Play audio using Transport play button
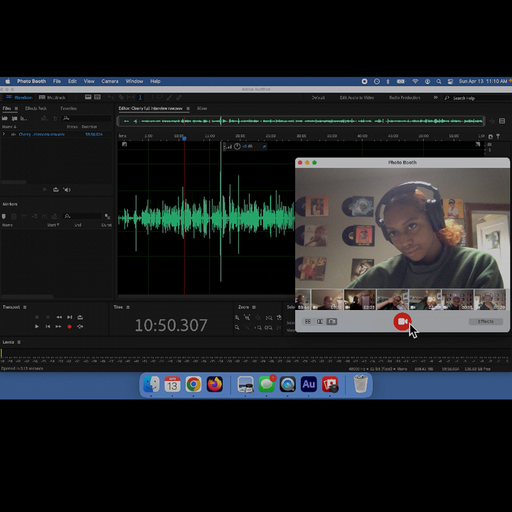This screenshot has height=512, width=512. point(37,327)
